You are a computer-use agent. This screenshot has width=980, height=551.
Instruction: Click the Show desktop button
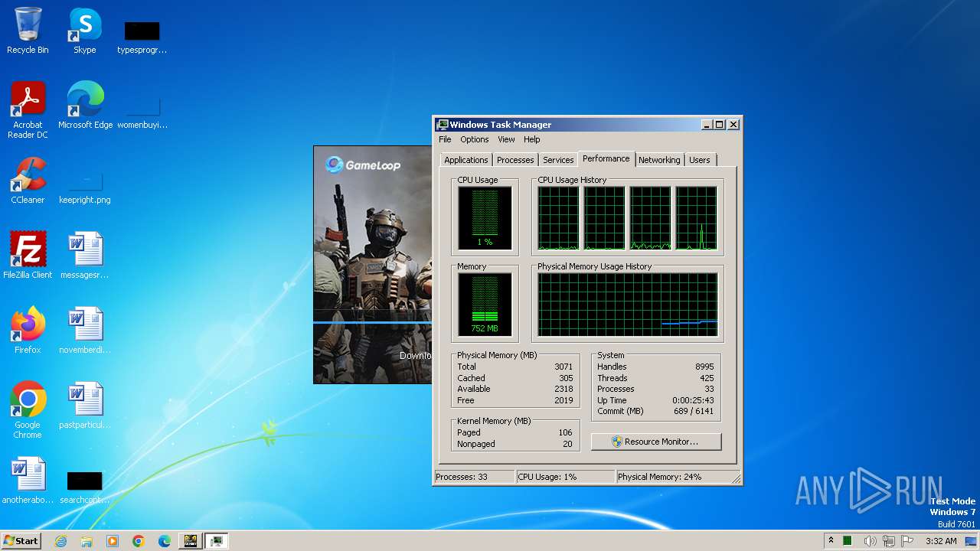tap(972, 541)
